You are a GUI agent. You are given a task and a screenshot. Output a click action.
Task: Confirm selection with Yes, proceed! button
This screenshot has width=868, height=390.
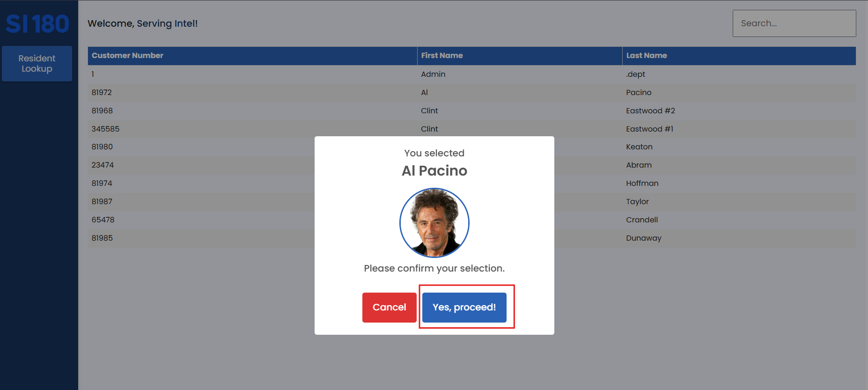pos(464,308)
